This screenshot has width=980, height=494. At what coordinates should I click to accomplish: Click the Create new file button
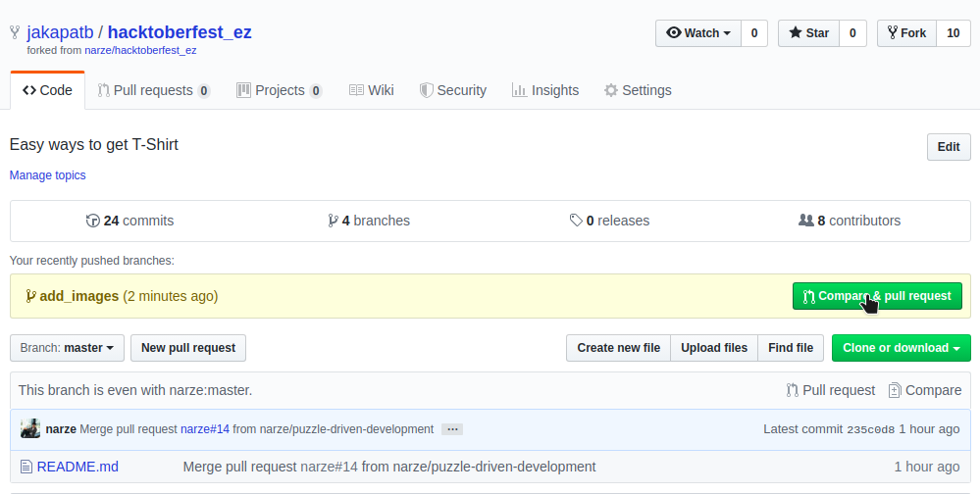click(618, 348)
